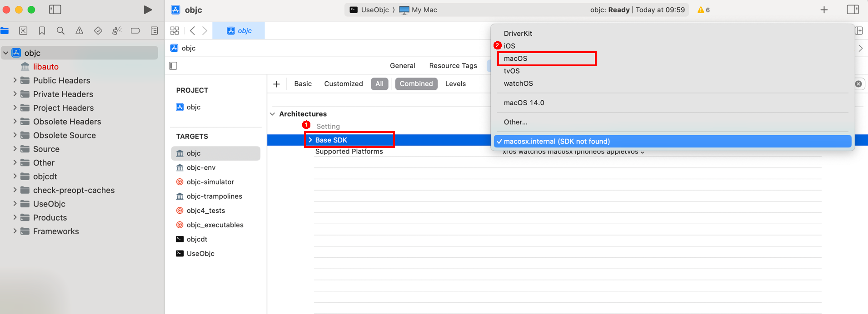Image resolution: width=868 pixels, height=314 pixels.
Task: Run the scheme with the Play button
Action: point(148,10)
